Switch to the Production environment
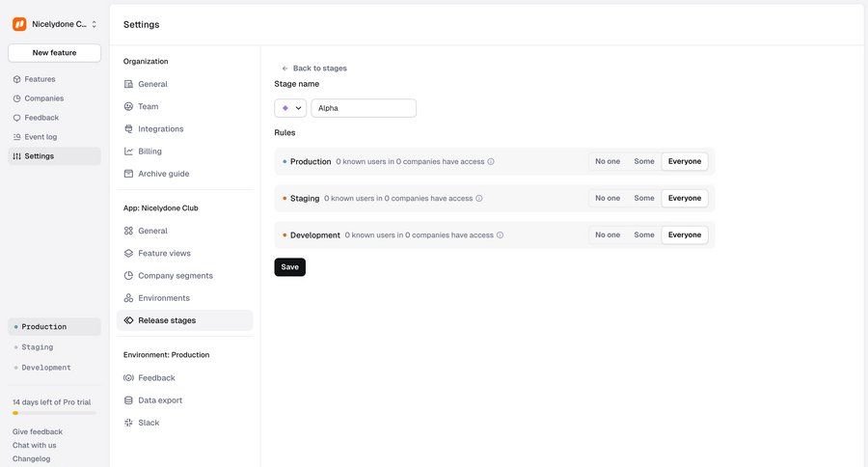This screenshot has width=868, height=467. pos(54,327)
